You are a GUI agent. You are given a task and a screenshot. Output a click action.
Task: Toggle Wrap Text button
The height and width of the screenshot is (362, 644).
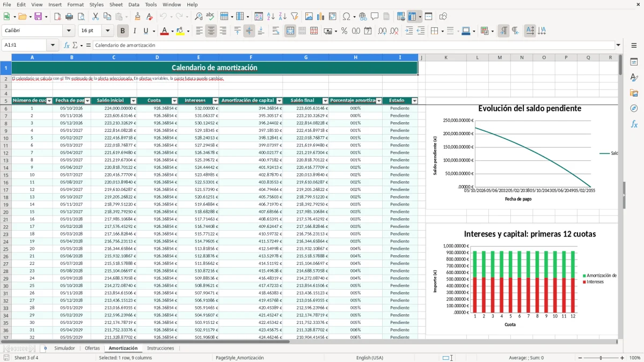275,31
